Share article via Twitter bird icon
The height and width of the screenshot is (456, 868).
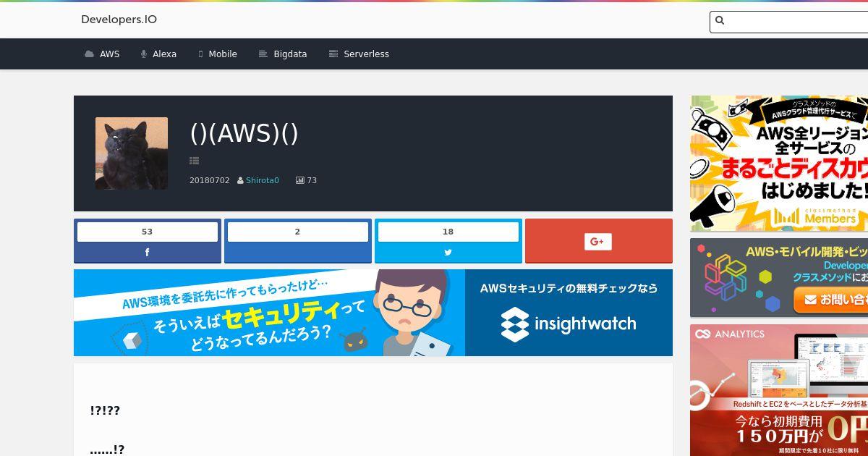(448, 253)
